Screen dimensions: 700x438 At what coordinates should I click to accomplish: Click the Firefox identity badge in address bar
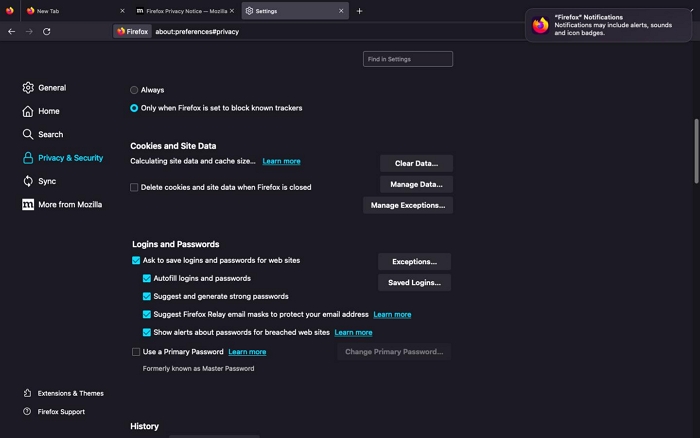click(132, 31)
